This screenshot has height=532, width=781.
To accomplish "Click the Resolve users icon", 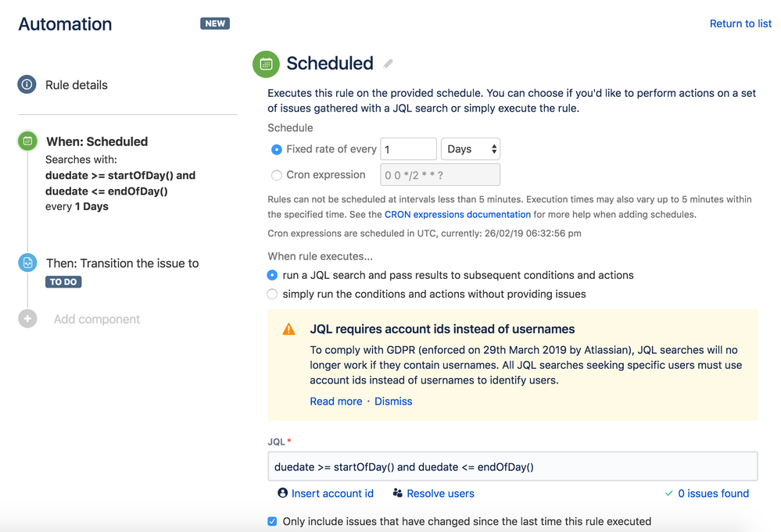I will (x=397, y=493).
